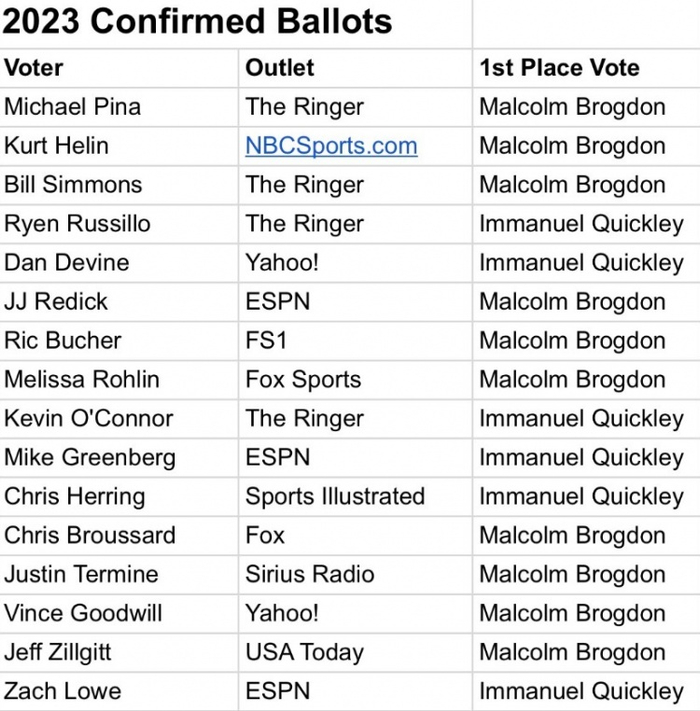Viewport: 700px width, 711px height.
Task: Click the Sirius Radio outlet cell
Action: [310, 575]
